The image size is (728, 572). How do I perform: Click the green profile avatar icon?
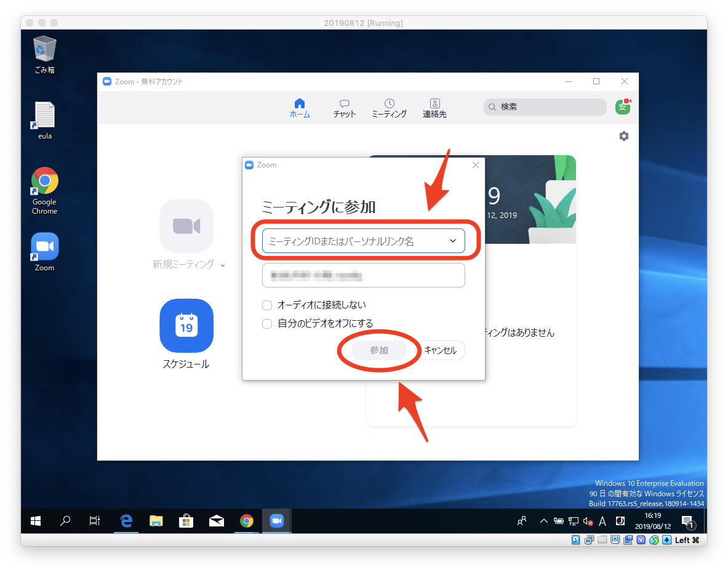(623, 107)
